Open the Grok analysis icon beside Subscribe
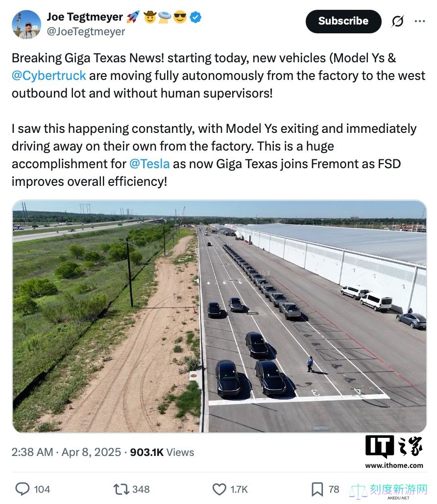The width and height of the screenshot is (437, 504). (x=398, y=21)
